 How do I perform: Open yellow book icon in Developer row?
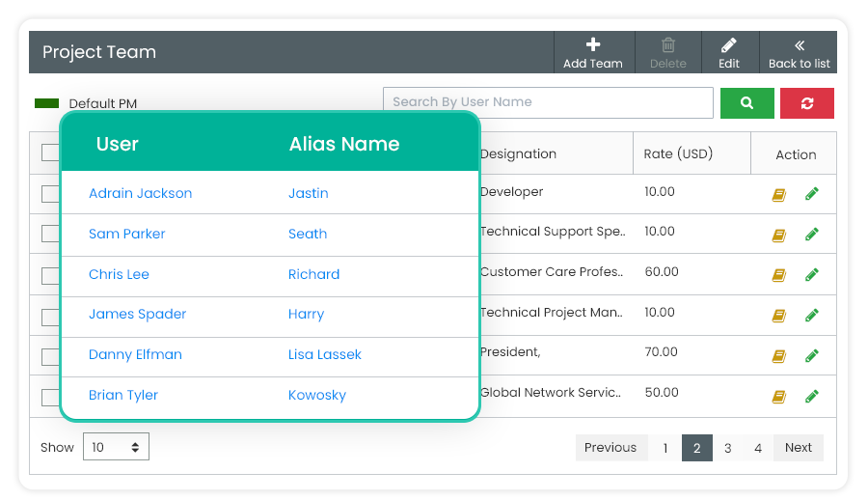pos(779,195)
